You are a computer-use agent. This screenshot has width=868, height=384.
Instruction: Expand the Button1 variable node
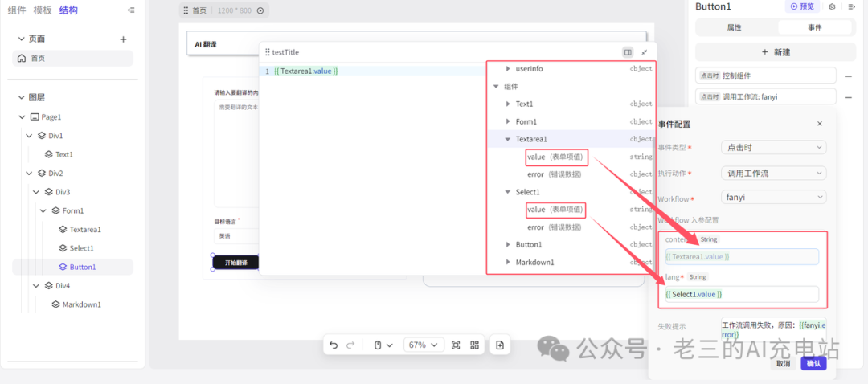(508, 244)
